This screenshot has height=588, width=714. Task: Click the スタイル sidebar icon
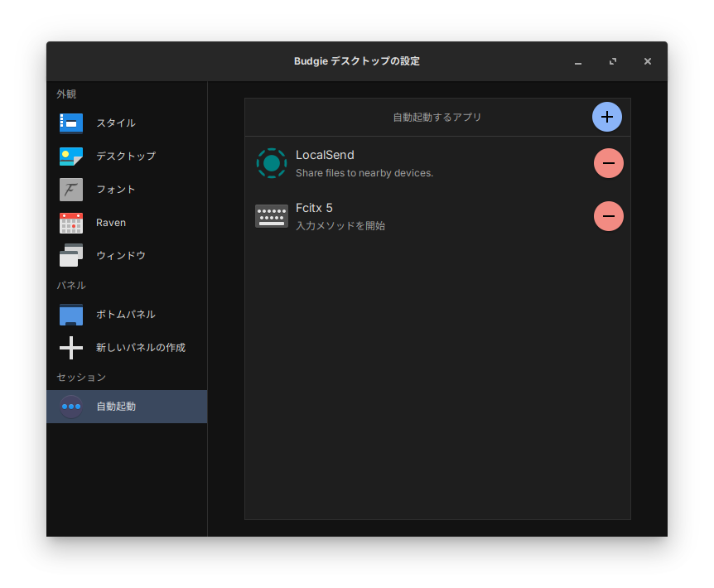click(x=71, y=123)
